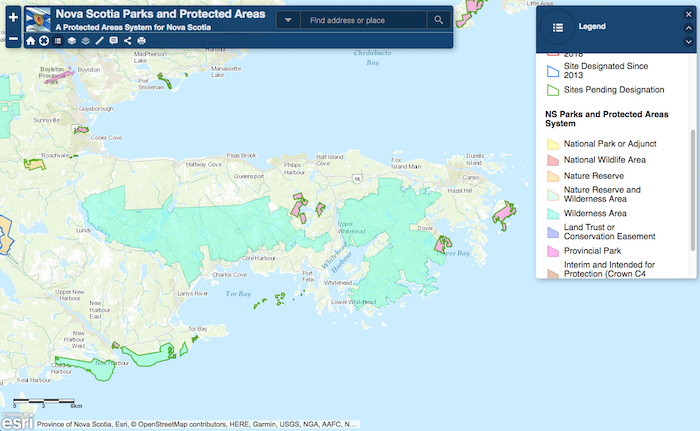The height and width of the screenshot is (431, 700).
Task: Click the find my location icon
Action: (x=44, y=41)
